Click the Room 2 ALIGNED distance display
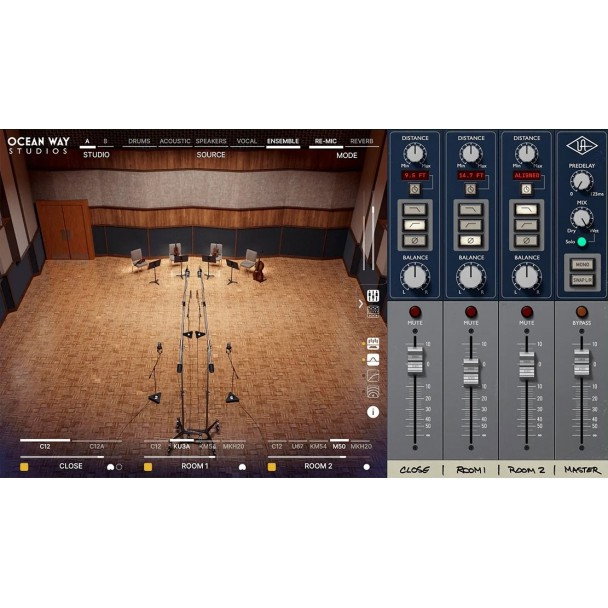This screenshot has width=608, height=608. point(527,176)
